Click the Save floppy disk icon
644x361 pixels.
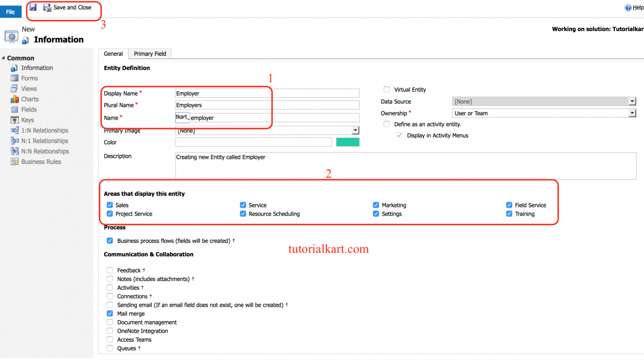point(33,8)
